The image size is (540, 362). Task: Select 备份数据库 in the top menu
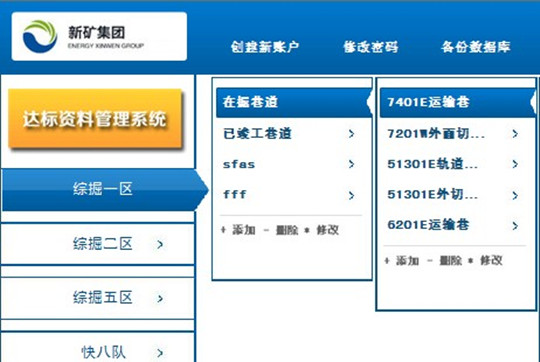pos(476,47)
